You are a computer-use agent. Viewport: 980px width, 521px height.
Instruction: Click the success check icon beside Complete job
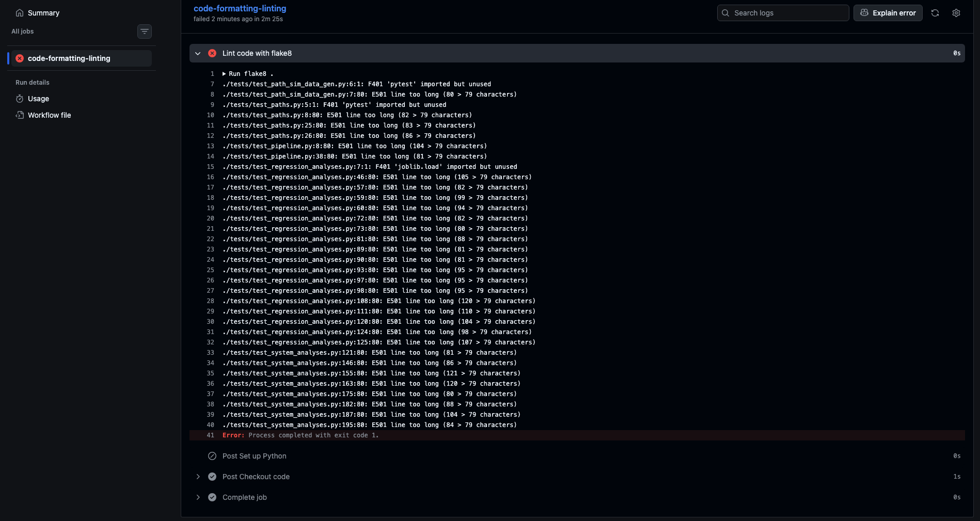click(212, 497)
